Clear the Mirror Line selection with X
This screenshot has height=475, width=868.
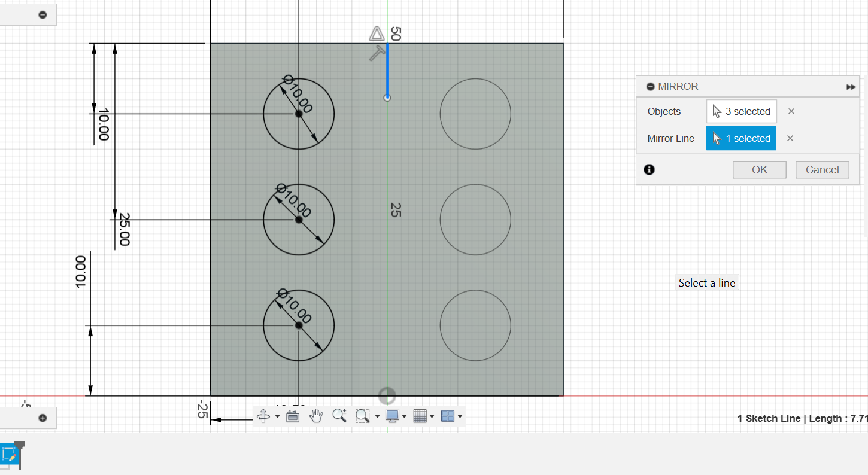pos(790,138)
